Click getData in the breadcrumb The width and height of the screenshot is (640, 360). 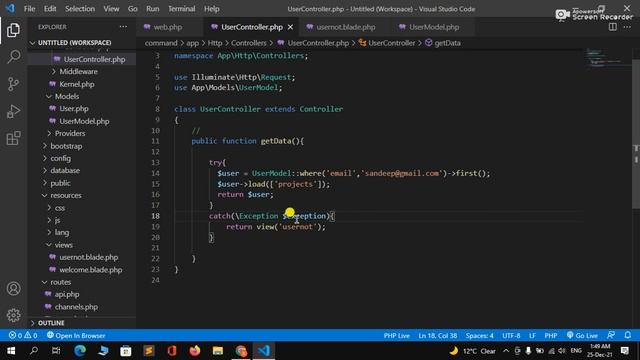coord(447,43)
